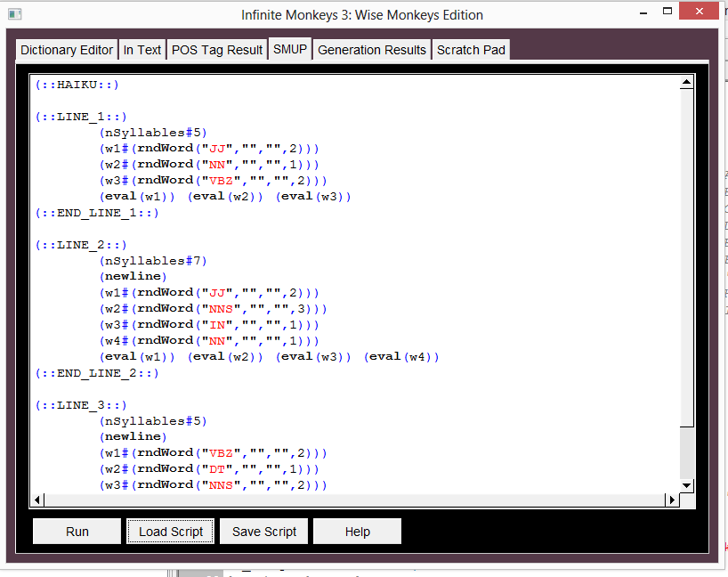Open the Help dialog
728x577 pixels.
coord(357,531)
